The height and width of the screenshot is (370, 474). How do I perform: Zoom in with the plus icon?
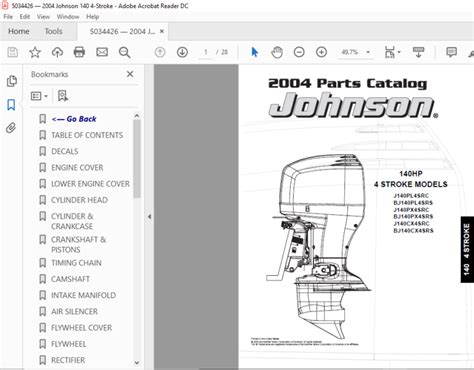point(321,52)
